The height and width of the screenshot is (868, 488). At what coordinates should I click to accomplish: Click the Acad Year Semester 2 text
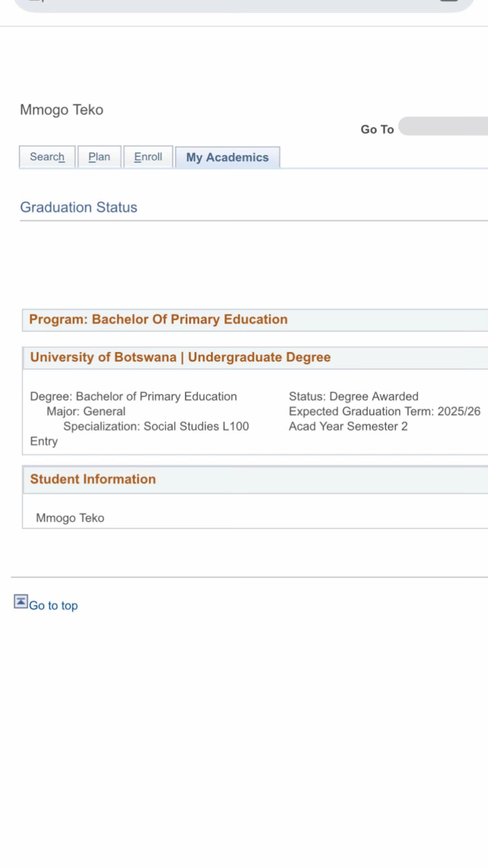click(348, 426)
